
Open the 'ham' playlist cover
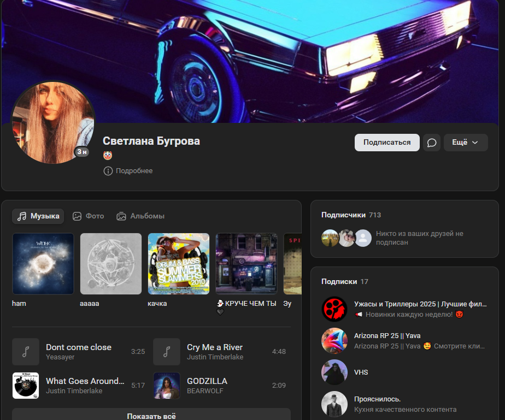43,264
